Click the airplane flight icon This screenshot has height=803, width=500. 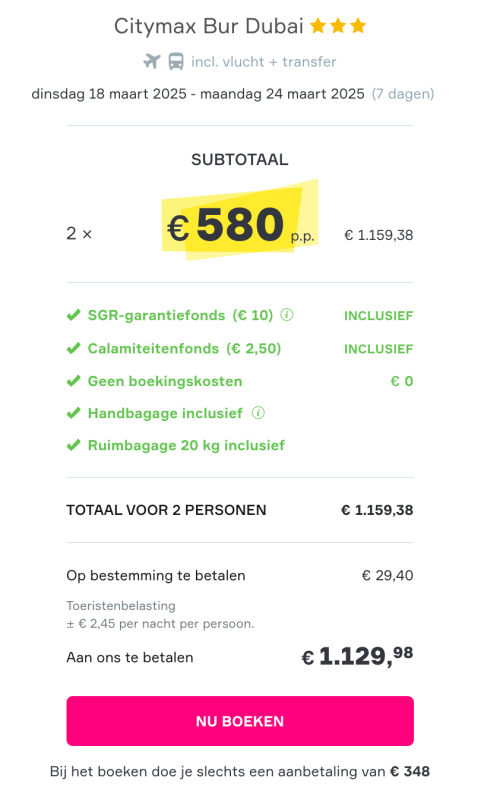(x=152, y=61)
